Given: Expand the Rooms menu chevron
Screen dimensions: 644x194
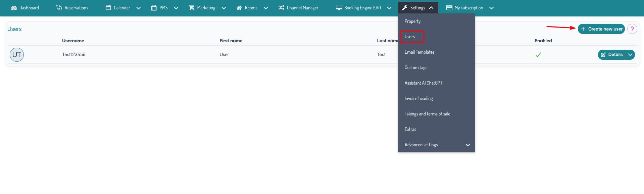Looking at the screenshot, I should [265, 8].
